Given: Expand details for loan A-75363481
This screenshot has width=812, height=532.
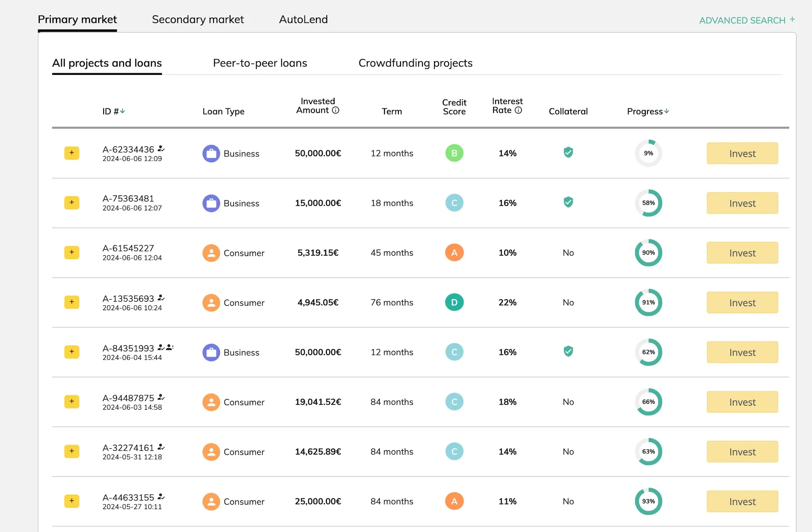Looking at the screenshot, I should click(71, 203).
